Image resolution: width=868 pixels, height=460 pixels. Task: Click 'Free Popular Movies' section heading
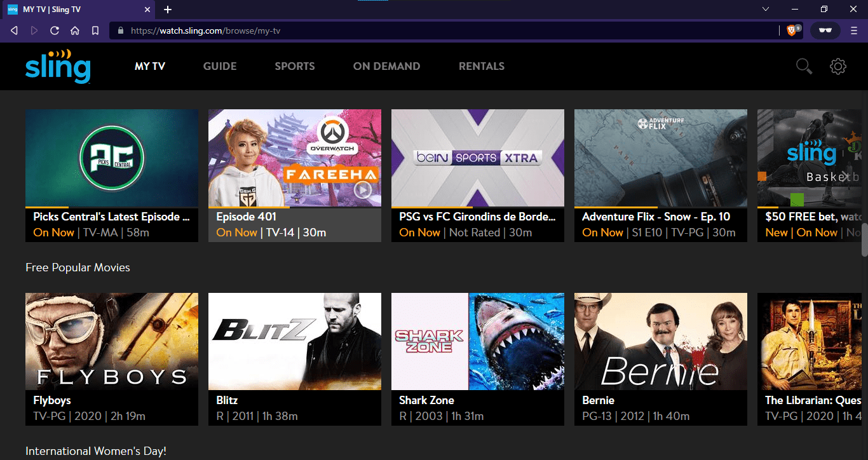[78, 267]
